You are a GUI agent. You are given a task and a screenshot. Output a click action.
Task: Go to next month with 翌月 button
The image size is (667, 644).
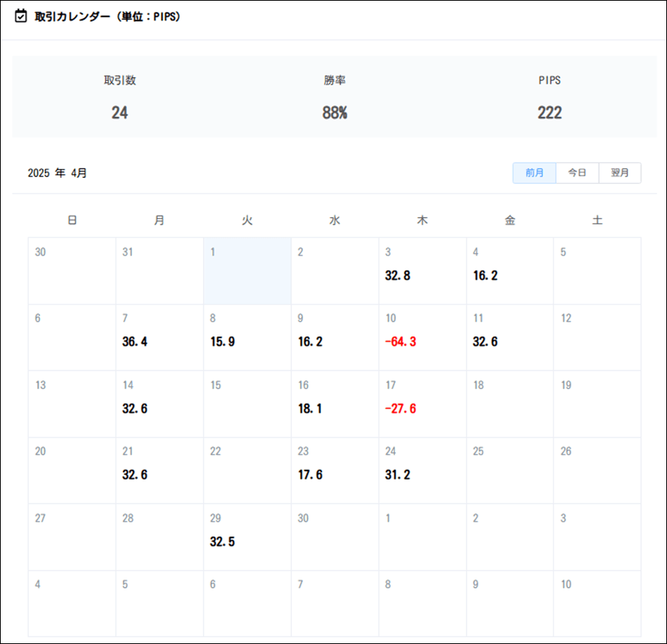[620, 173]
